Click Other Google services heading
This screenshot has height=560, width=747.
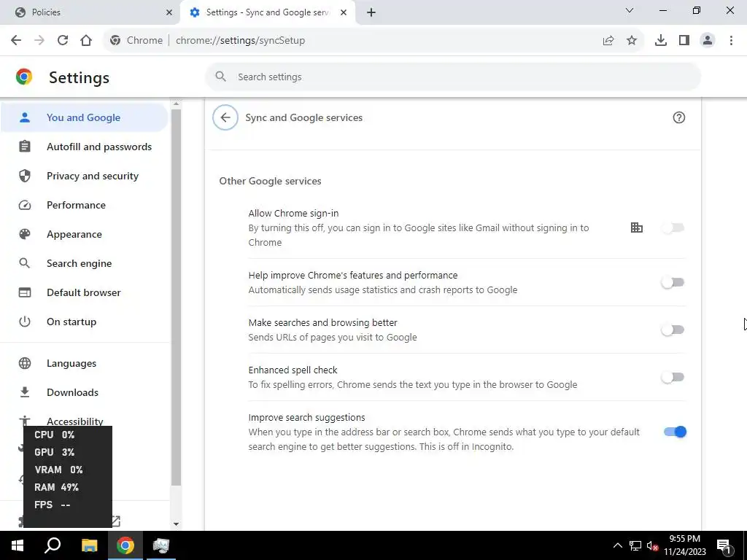pos(270,181)
